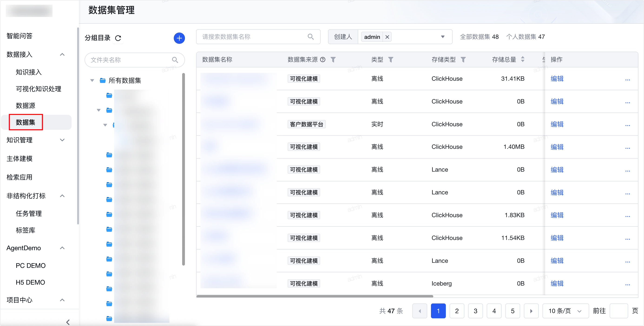Filter by 数据集来源 column funnel icon
Image resolution: width=644 pixels, height=326 pixels.
[x=333, y=60]
